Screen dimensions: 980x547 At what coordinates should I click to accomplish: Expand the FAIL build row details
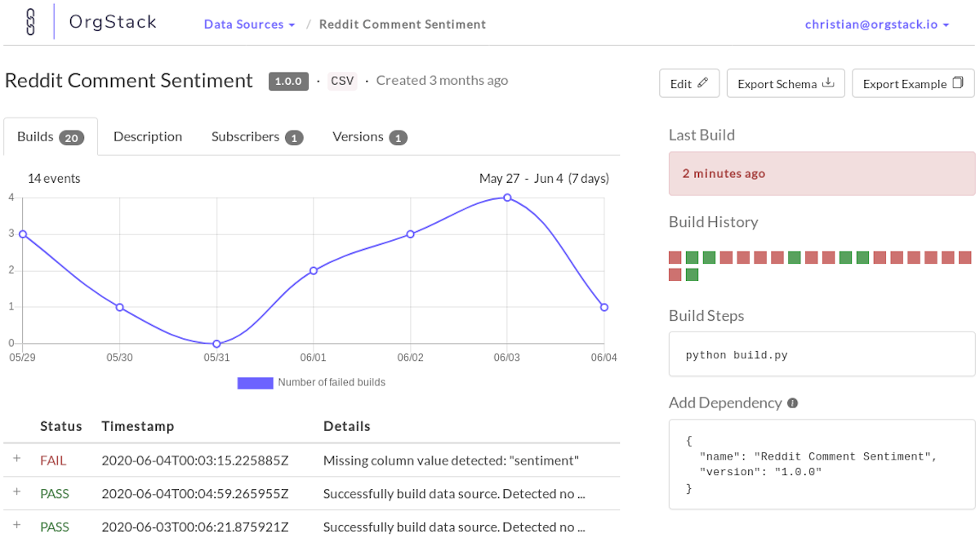click(x=17, y=460)
